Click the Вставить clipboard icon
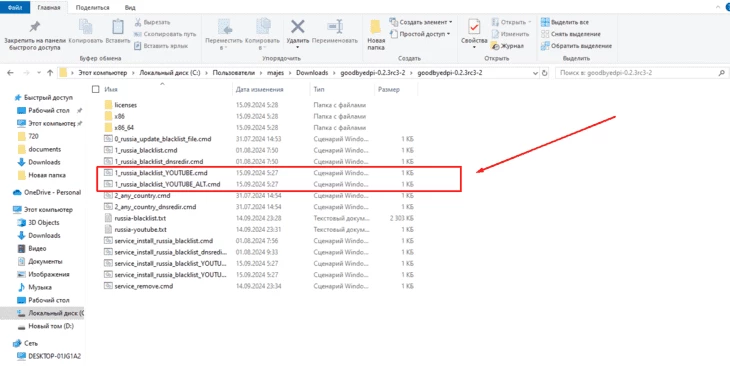The image size is (730, 366). click(118, 27)
